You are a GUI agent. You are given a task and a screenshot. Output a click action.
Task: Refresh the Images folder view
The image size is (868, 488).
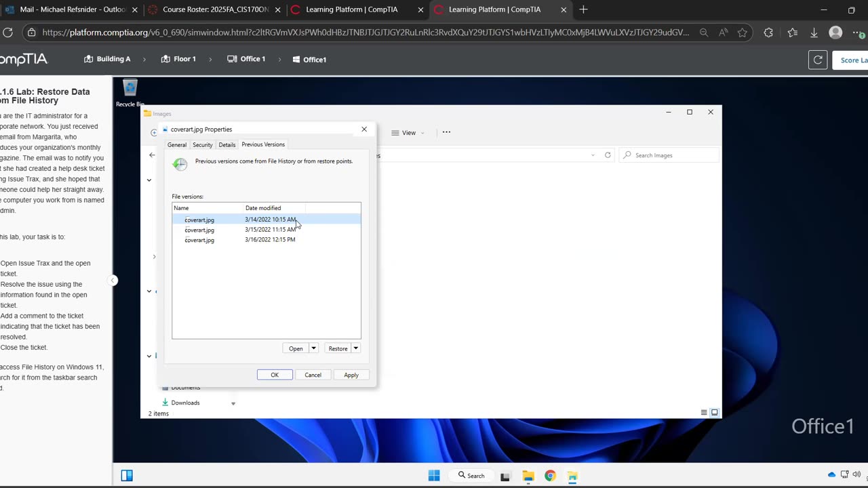(x=608, y=155)
